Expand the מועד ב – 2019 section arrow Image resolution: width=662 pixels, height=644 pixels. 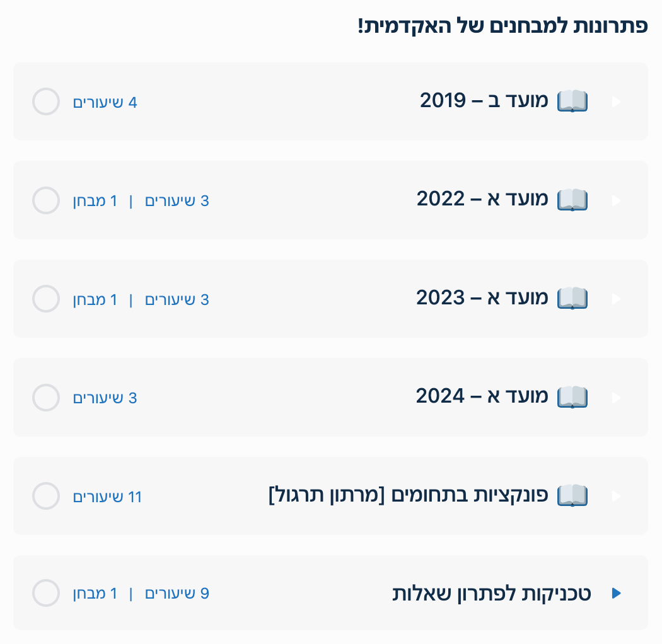[617, 101]
